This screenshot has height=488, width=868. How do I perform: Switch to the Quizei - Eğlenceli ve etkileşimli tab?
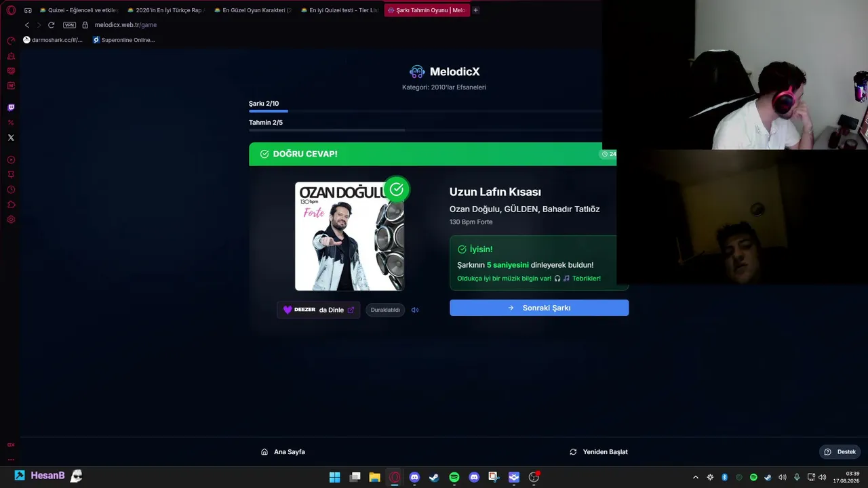click(79, 10)
